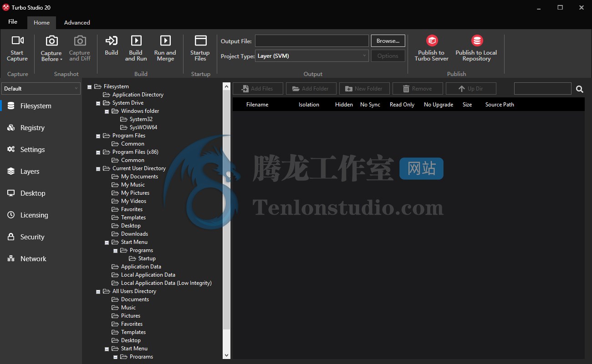This screenshot has width=592, height=364.
Task: Click the Add Files button
Action: [258, 89]
